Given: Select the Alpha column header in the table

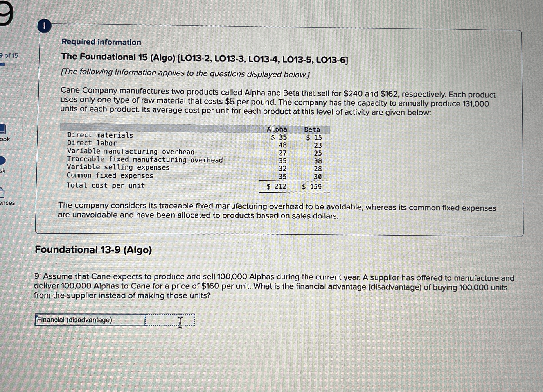Looking at the screenshot, I should point(277,129).
